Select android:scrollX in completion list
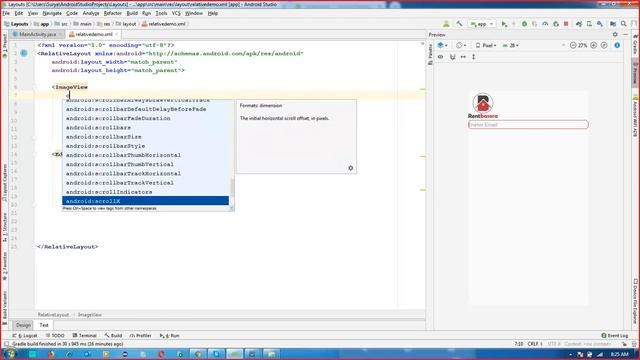Viewport: 640px width, 360px height. point(145,201)
